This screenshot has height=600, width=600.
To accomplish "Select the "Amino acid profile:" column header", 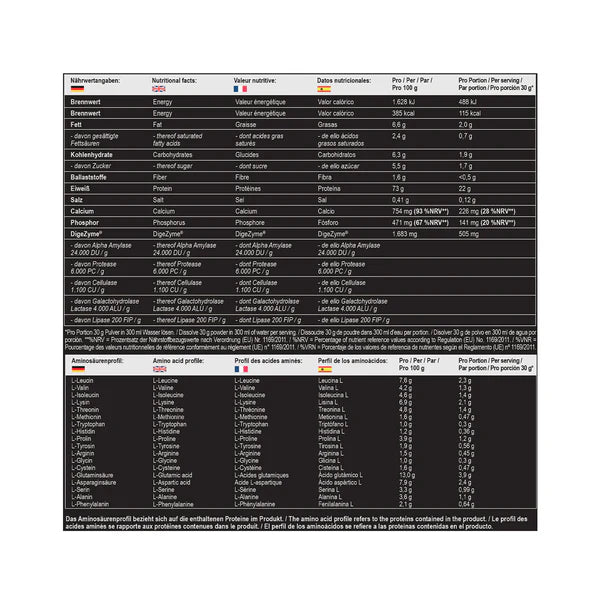I will coord(181,358).
